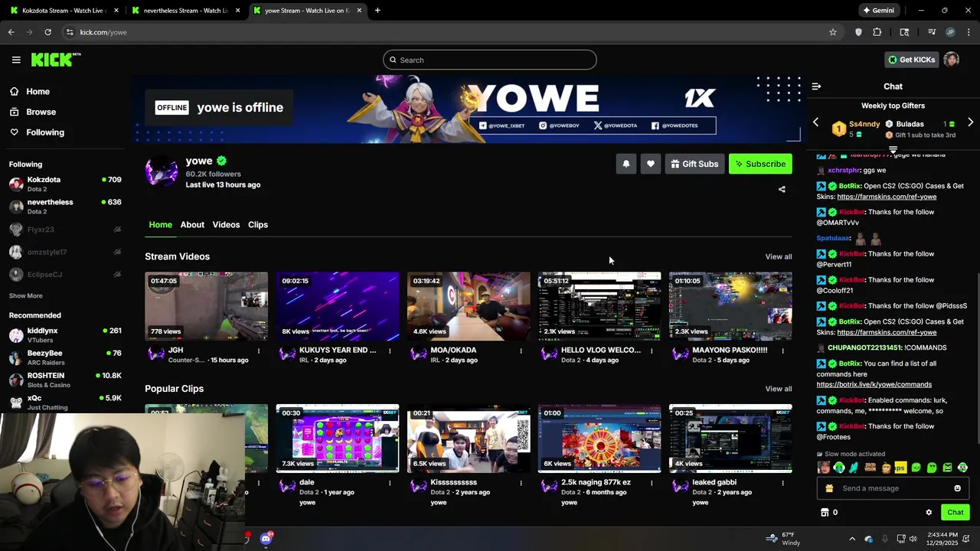This screenshot has width=980, height=551.
Task: Share the yowe channel
Action: 782,189
